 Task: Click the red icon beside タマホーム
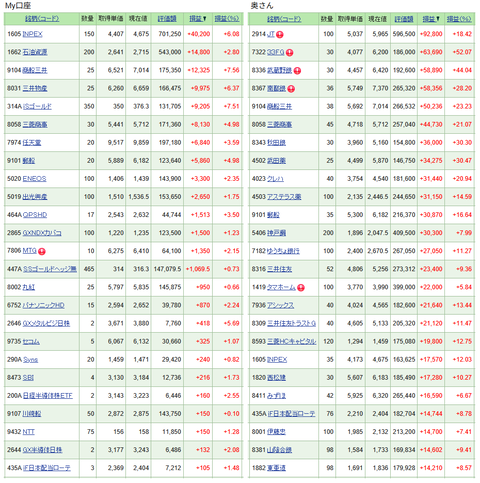click(x=301, y=288)
